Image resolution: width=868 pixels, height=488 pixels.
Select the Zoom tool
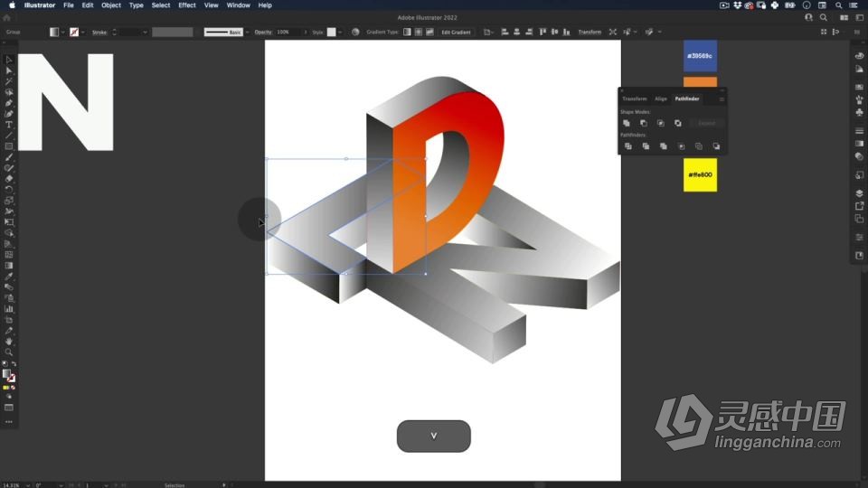pyautogui.click(x=9, y=352)
